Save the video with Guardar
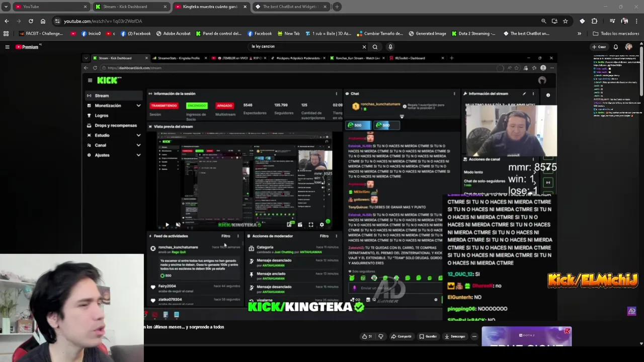Image resolution: width=644 pixels, height=362 pixels. point(428,336)
